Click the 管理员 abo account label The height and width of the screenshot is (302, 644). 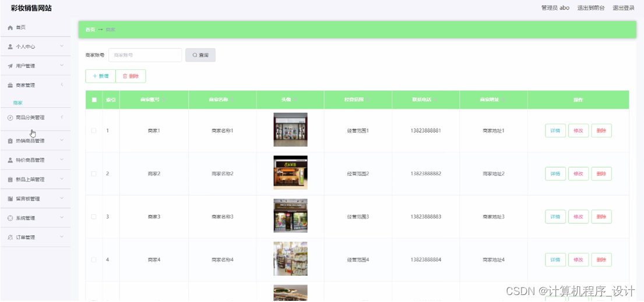pos(555,8)
